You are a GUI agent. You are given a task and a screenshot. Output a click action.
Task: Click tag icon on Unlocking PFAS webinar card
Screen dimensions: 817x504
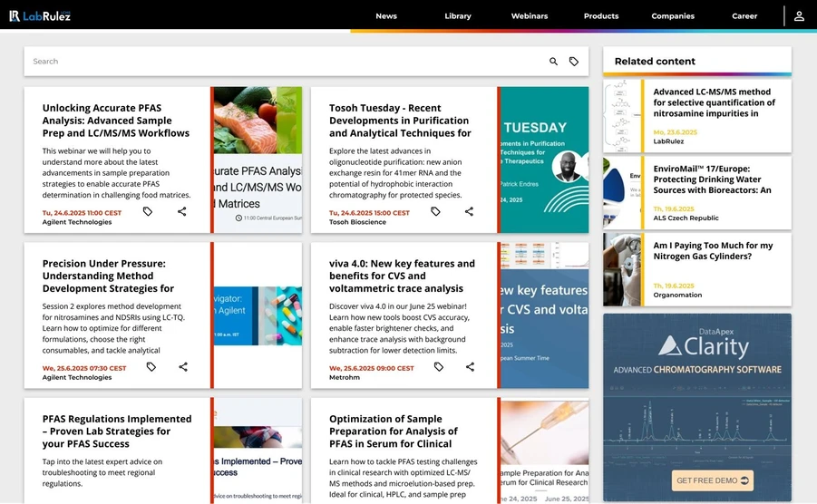(148, 211)
